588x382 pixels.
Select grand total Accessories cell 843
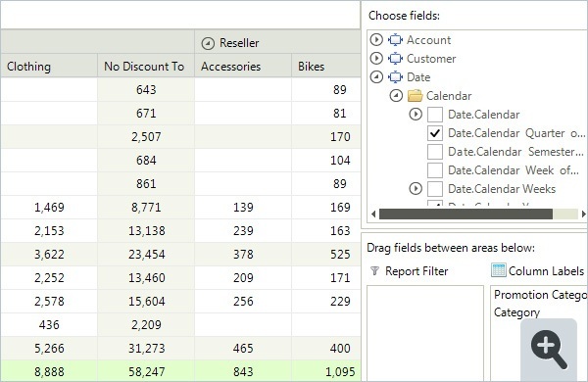click(243, 371)
